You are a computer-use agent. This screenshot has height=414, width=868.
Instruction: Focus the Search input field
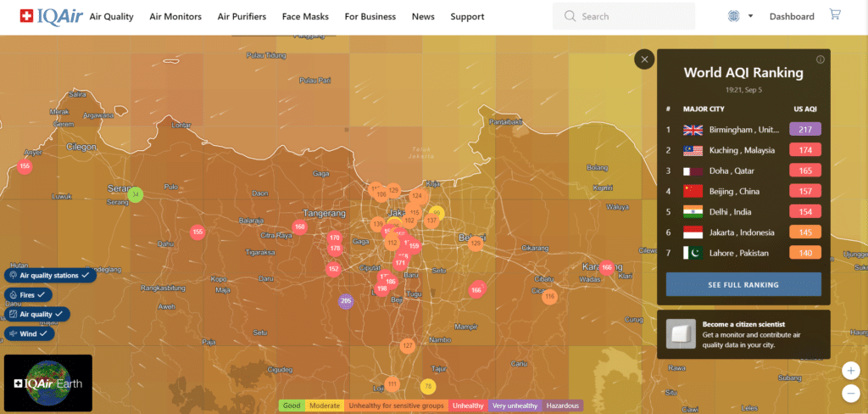pyautogui.click(x=624, y=16)
